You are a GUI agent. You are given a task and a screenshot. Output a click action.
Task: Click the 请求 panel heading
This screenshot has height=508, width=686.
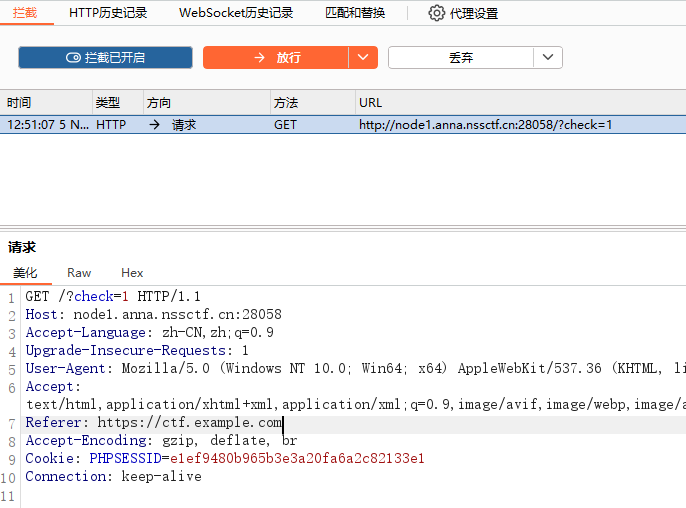22,247
